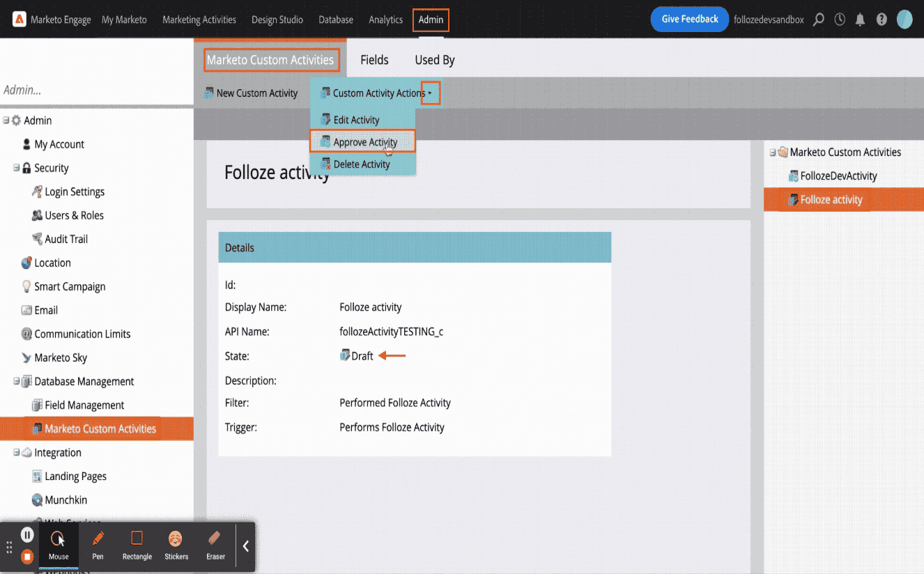Collapse the recording toolbar with chevron
The height and width of the screenshot is (574, 924).
(245, 547)
